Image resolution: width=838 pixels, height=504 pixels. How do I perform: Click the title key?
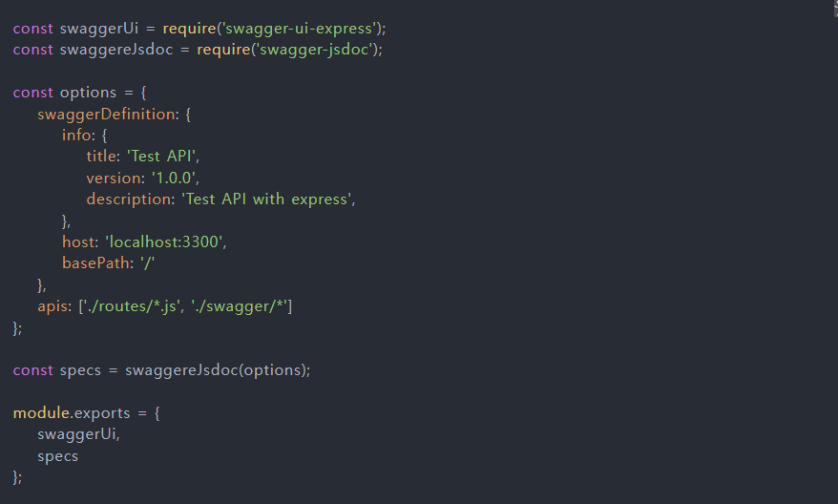coord(101,156)
